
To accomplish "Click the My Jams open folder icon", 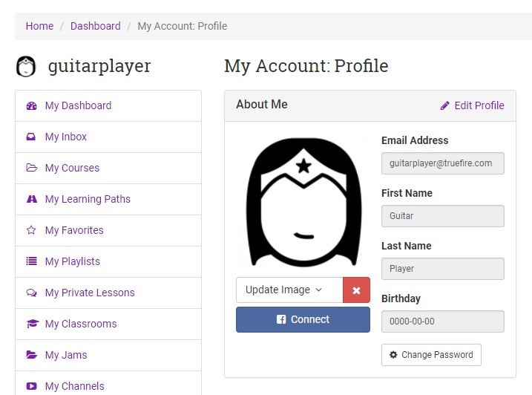I will click(31, 356).
